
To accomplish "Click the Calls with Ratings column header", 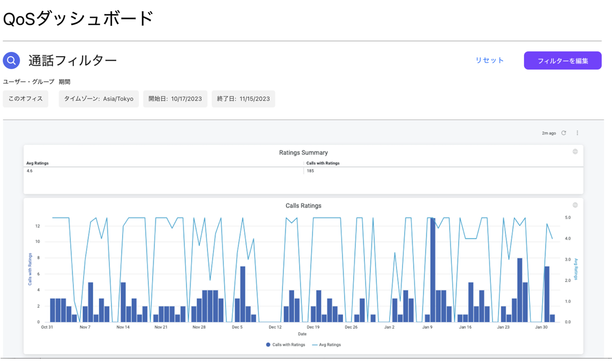I will [x=323, y=163].
